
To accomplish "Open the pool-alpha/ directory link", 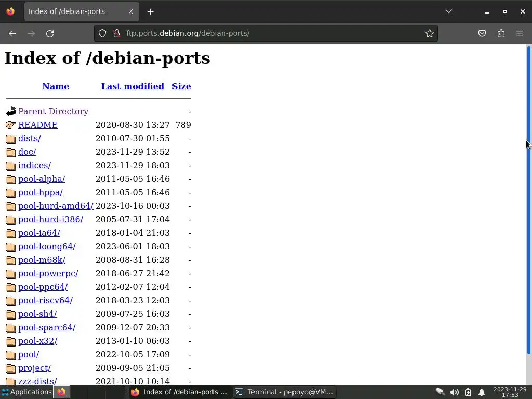I will coord(42,179).
